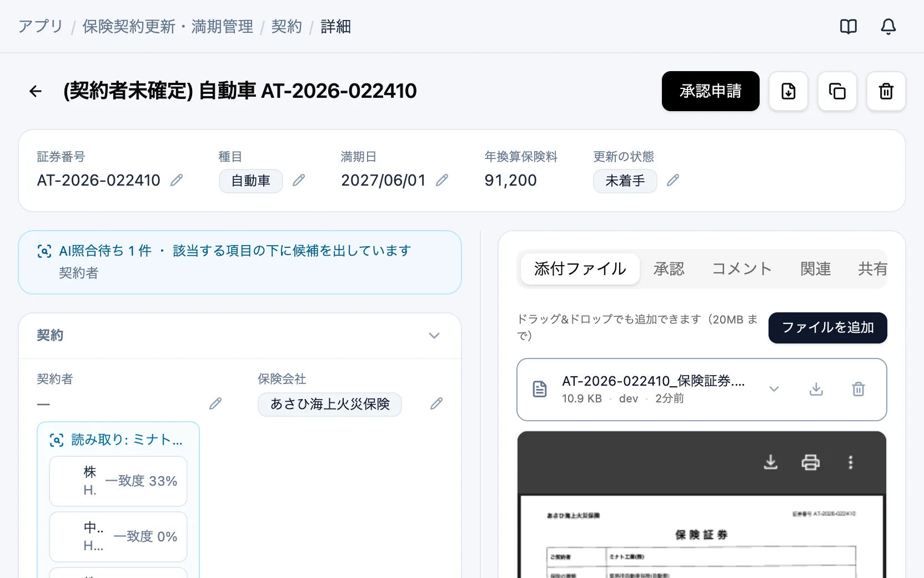
Task: Delete the attached AT-2026-022410 file
Action: click(x=858, y=389)
